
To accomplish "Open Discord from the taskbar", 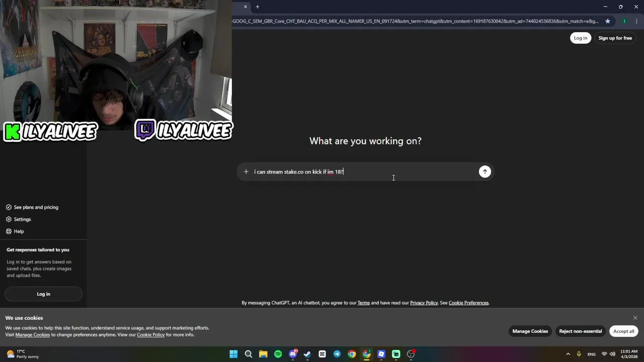I will pos(293,354).
